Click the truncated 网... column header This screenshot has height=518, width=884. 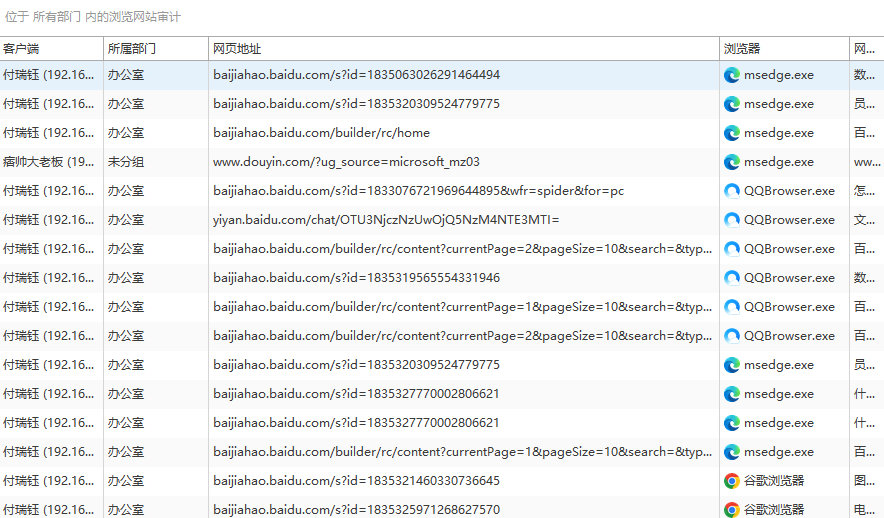coord(867,49)
